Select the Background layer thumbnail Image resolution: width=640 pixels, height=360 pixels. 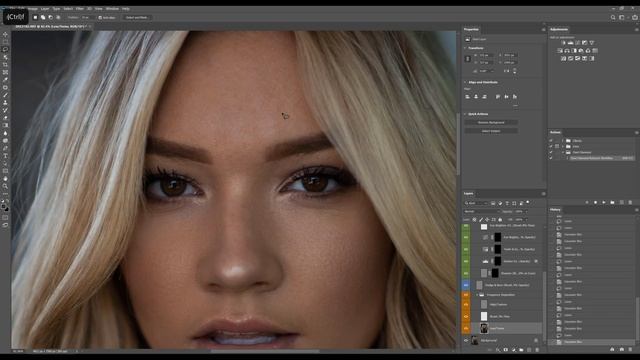pyautogui.click(x=475, y=340)
